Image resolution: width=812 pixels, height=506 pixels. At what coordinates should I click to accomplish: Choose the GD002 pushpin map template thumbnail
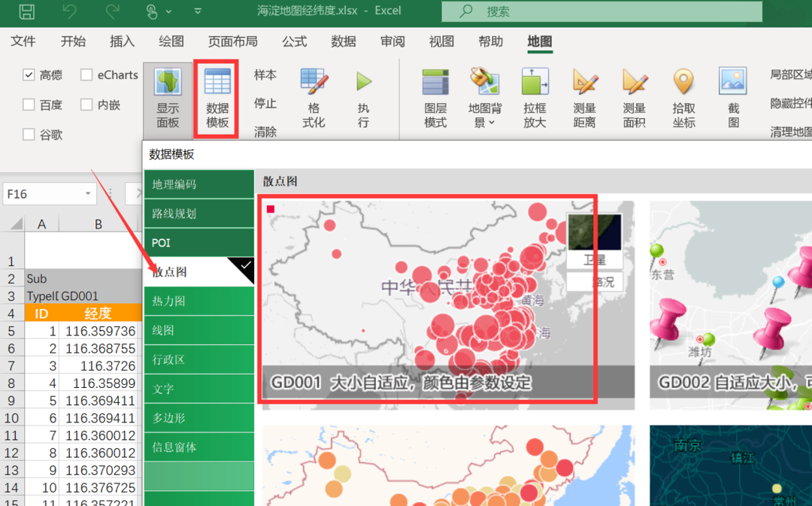coord(731,305)
